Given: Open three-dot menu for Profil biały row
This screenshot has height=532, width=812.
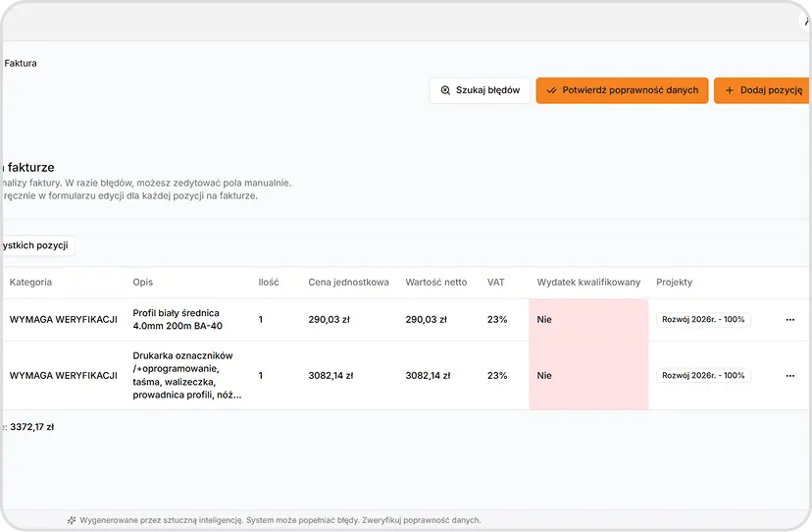Looking at the screenshot, I should coord(789,320).
